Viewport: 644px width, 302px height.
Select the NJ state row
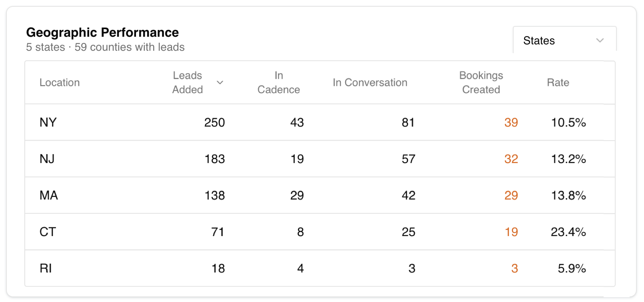(160, 159)
